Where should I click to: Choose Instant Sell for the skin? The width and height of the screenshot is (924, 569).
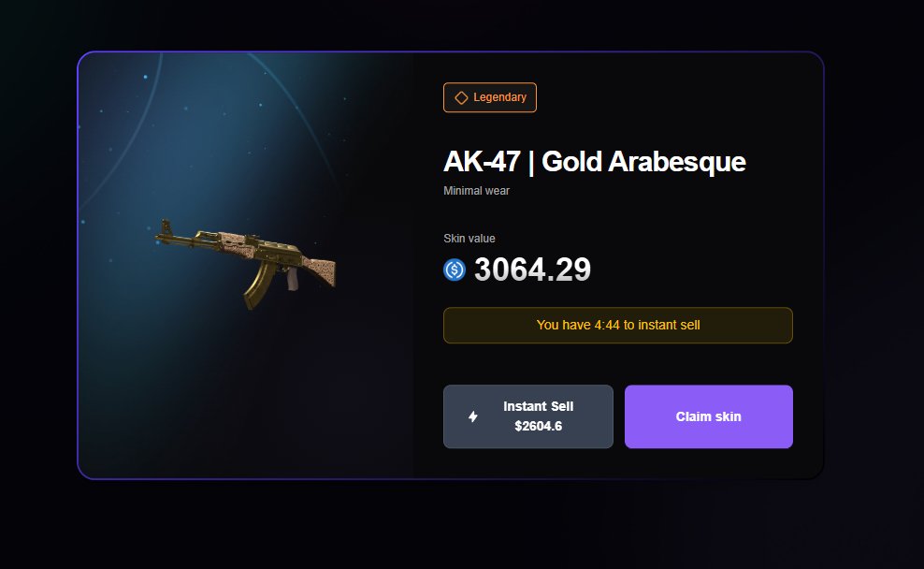(528, 416)
